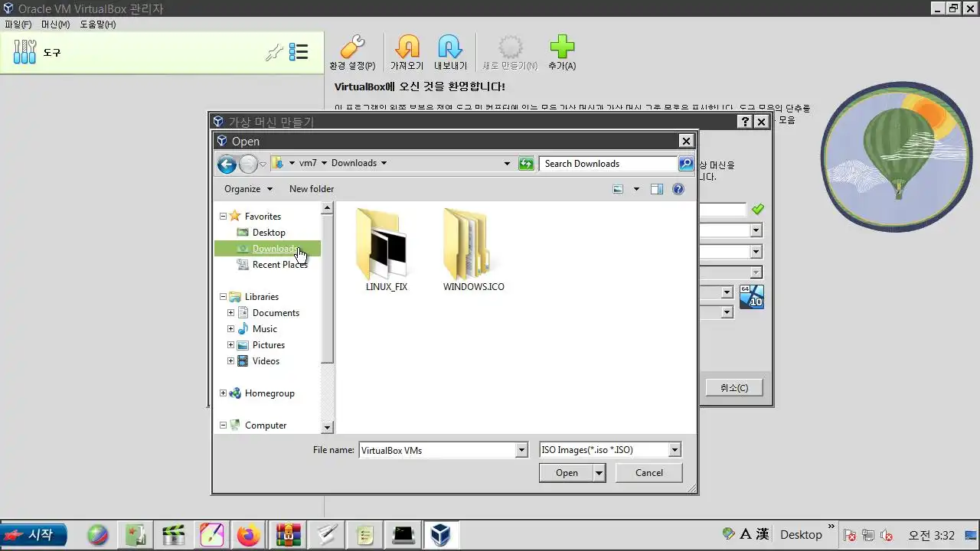Click the notepad taskbar icon
980x551 pixels.
coord(365,535)
